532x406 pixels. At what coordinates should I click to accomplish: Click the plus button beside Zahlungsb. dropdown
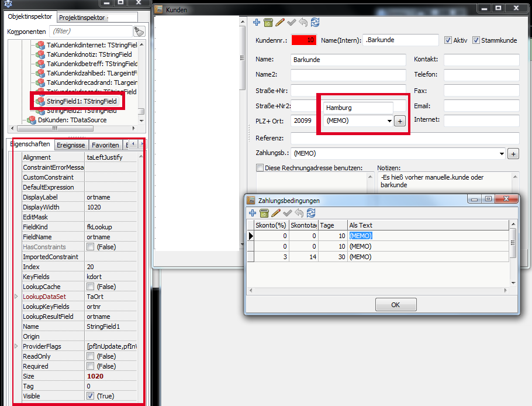(513, 154)
